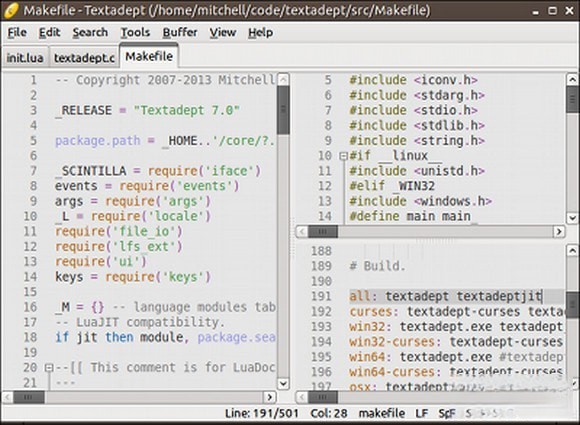Click the init.lua horizontal scrollbar thumb
The image size is (580, 425).
(x=29, y=397)
